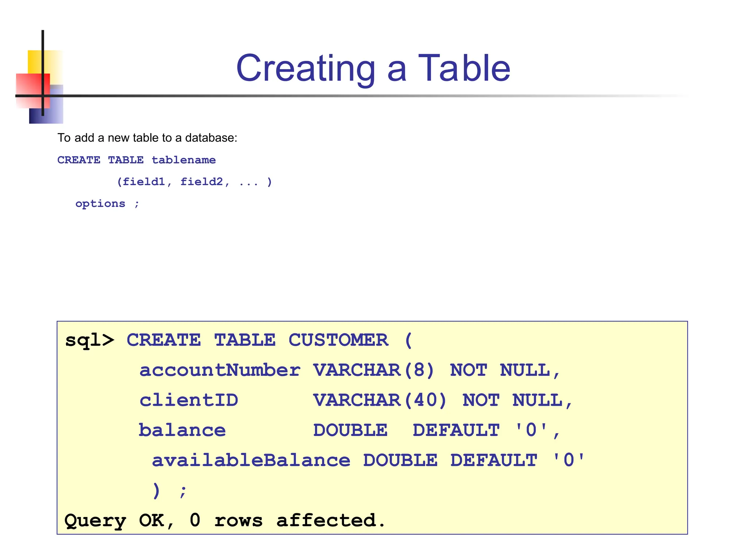The image size is (747, 560).
Task: Click the "CREATE TABLE tablename" syntax line
Action: click(136, 160)
